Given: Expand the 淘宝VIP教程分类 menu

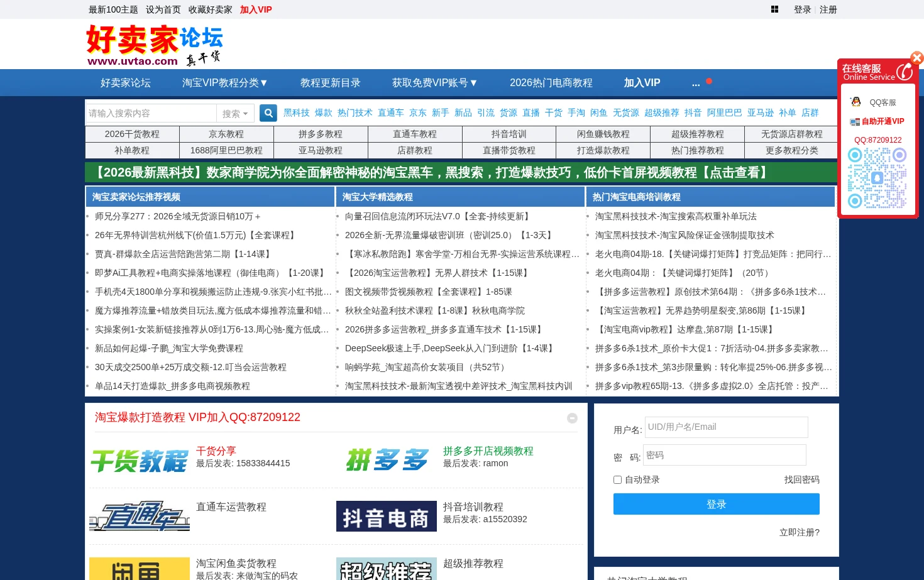Looking at the screenshot, I should (226, 83).
